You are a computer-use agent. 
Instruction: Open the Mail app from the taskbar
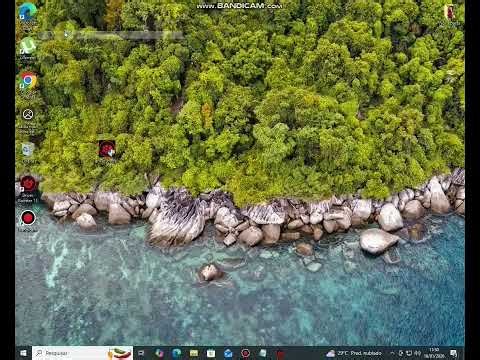point(228,353)
